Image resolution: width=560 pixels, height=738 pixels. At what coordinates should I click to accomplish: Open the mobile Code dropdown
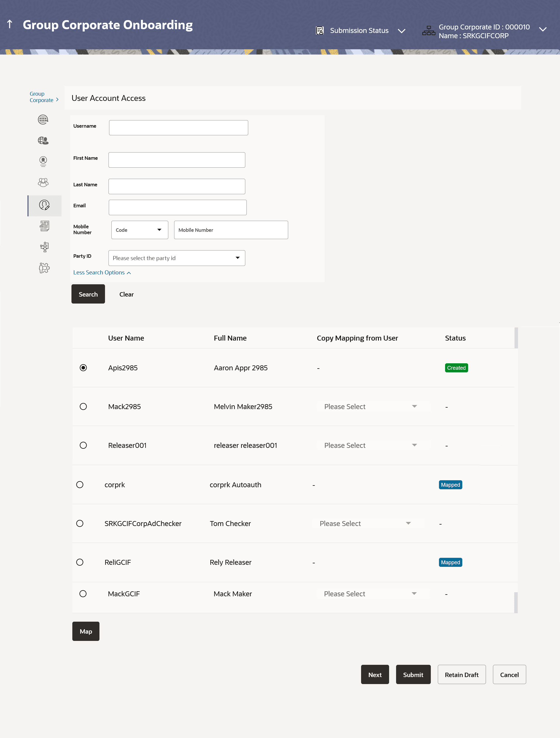(x=139, y=230)
